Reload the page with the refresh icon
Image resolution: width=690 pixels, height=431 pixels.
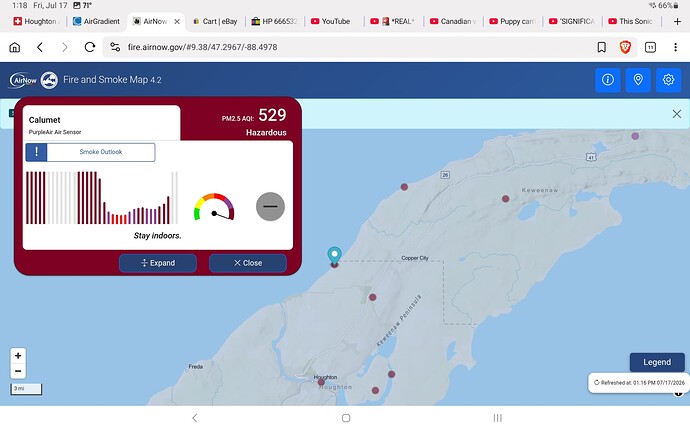(x=90, y=47)
